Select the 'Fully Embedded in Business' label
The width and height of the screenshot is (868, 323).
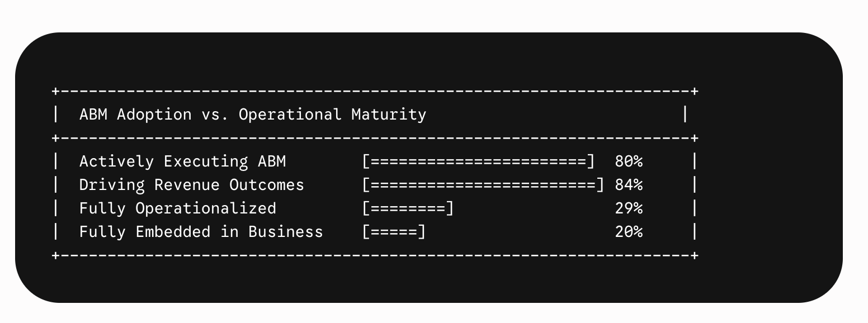pyautogui.click(x=201, y=232)
